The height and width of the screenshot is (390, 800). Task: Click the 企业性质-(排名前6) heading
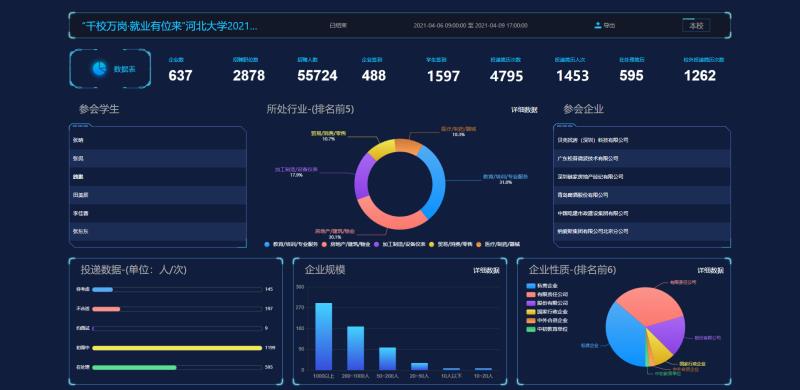[572, 270]
